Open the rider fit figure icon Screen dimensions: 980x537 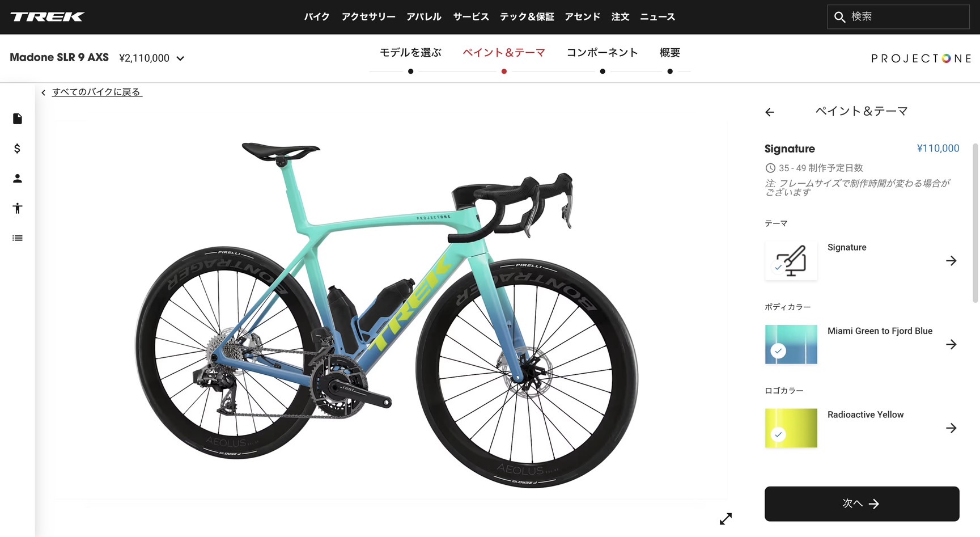pyautogui.click(x=18, y=208)
